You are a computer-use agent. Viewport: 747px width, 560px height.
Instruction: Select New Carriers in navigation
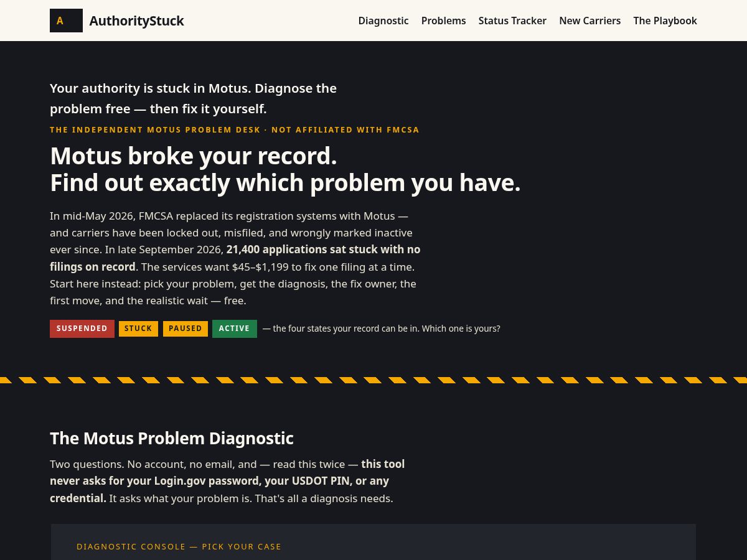590,21
